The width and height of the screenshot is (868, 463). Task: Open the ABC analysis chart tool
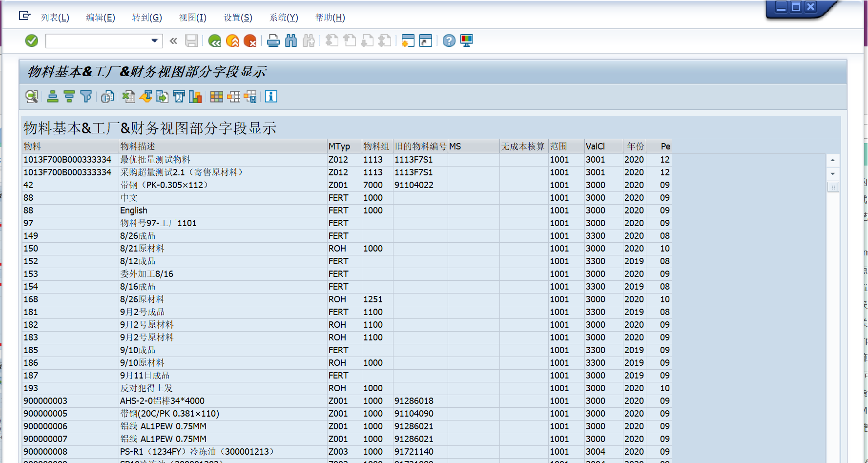(196, 97)
